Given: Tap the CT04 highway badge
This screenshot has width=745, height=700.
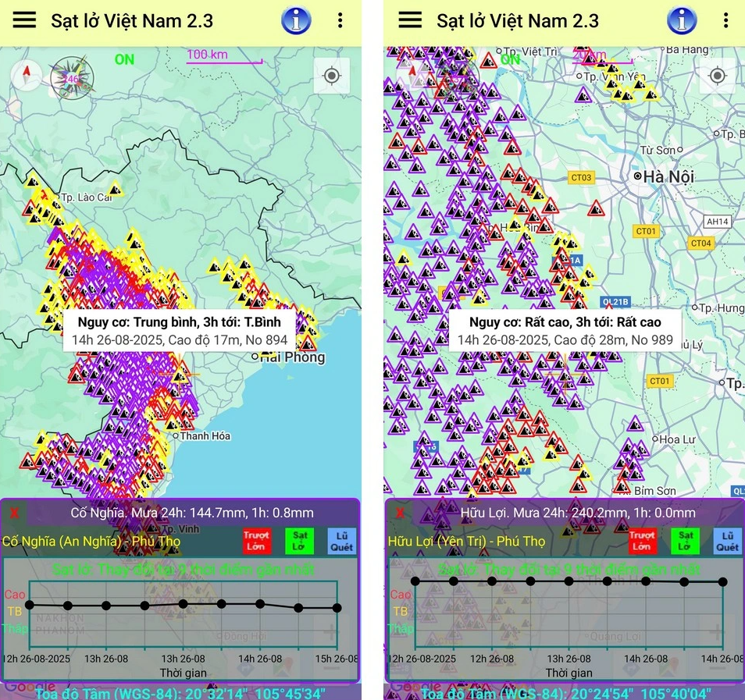Looking at the screenshot, I should 700,243.
